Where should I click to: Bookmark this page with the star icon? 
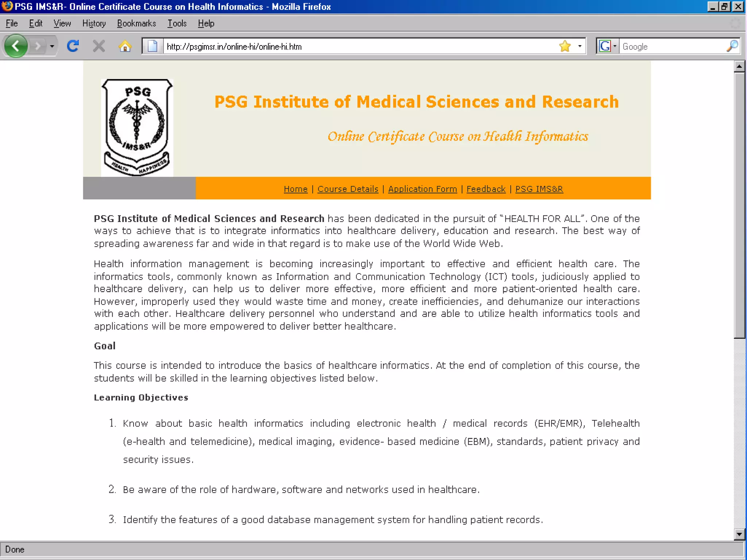[x=565, y=46]
